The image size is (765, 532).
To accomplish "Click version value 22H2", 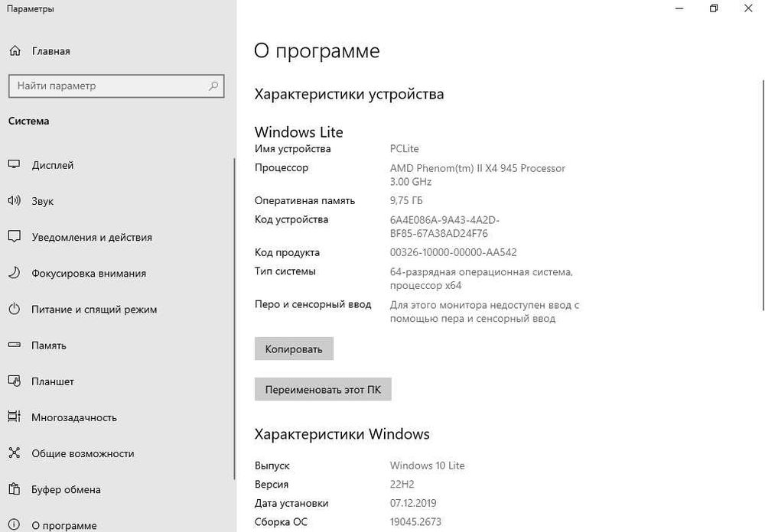I will (402, 484).
